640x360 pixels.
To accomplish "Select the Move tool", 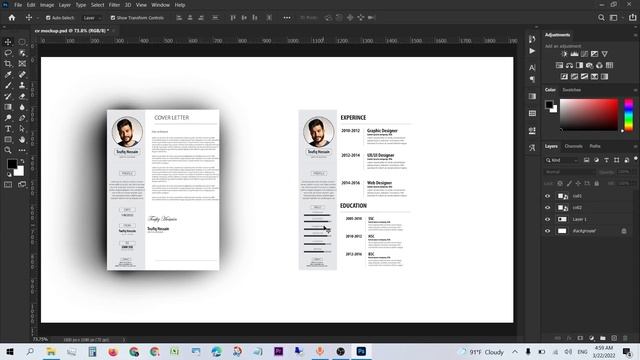I will tap(8, 42).
